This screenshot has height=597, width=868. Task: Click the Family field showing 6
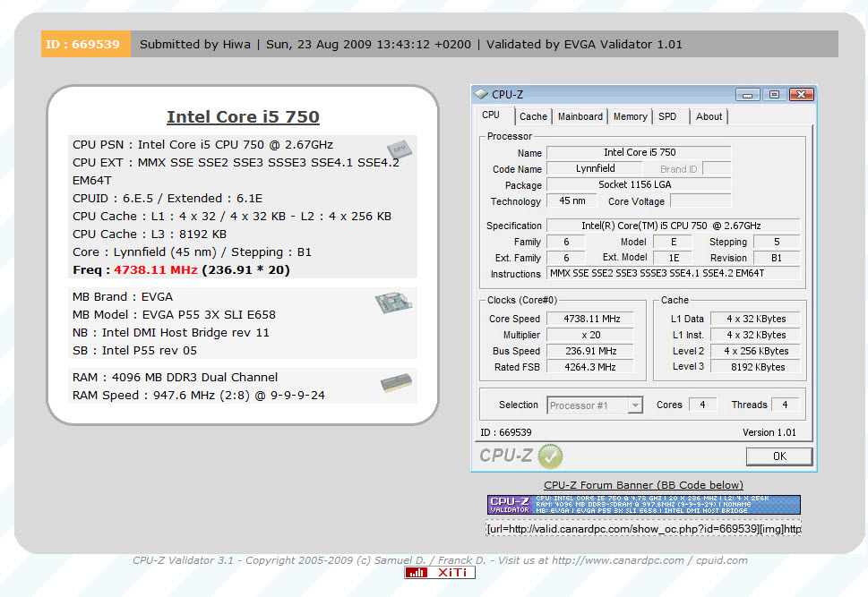[566, 242]
